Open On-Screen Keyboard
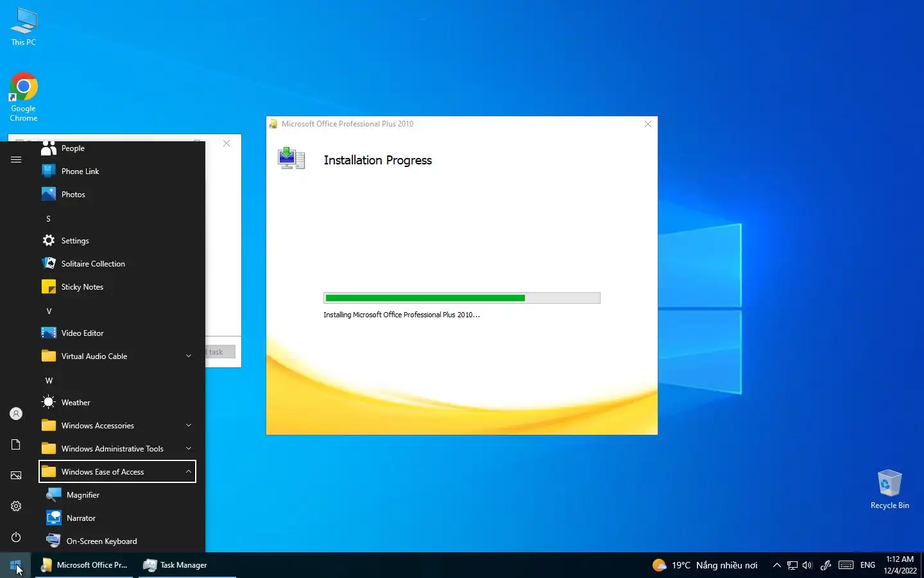Screen dimensions: 924x578 117,541
